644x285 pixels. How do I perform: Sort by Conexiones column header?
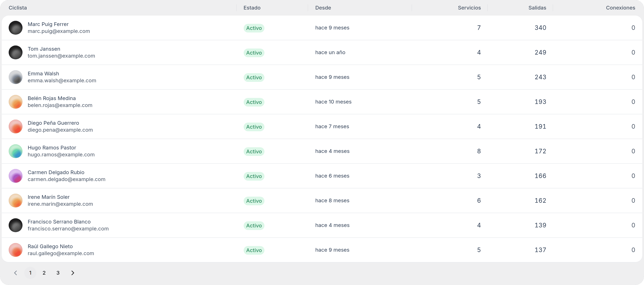coord(620,8)
